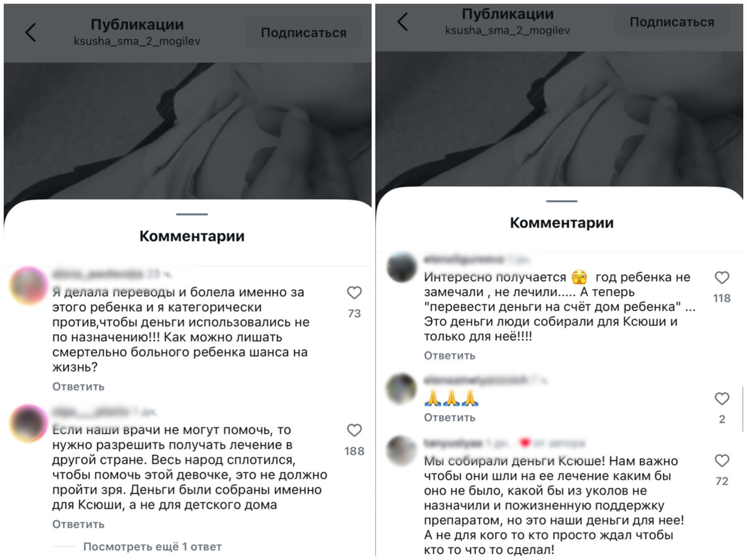
Task: Reply to the praying hands emoji comment
Action: (449, 417)
